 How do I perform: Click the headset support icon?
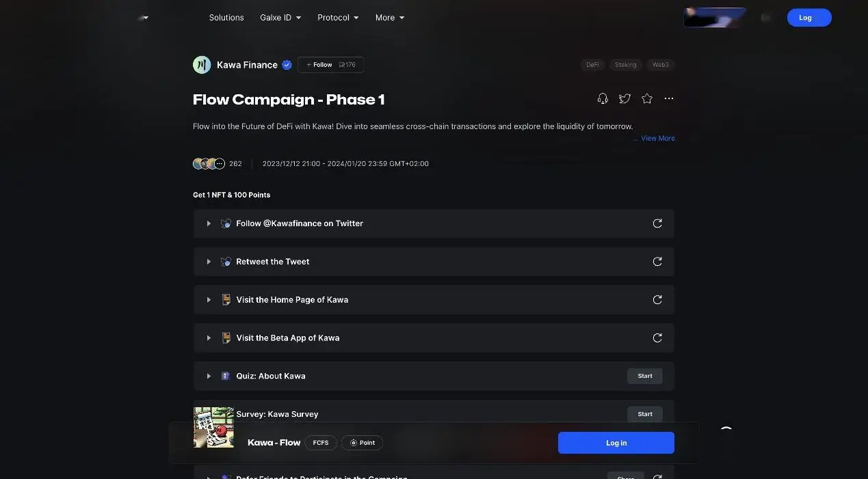coord(603,99)
